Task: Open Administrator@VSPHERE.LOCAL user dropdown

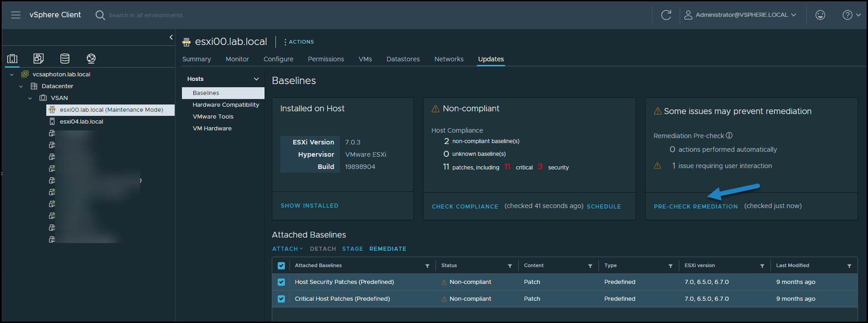Action: 740,15
